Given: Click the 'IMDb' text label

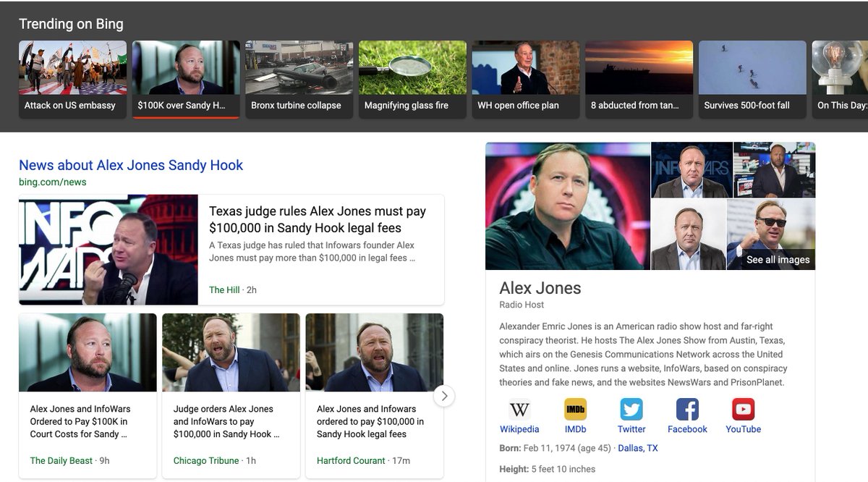Looking at the screenshot, I should pyautogui.click(x=576, y=430).
